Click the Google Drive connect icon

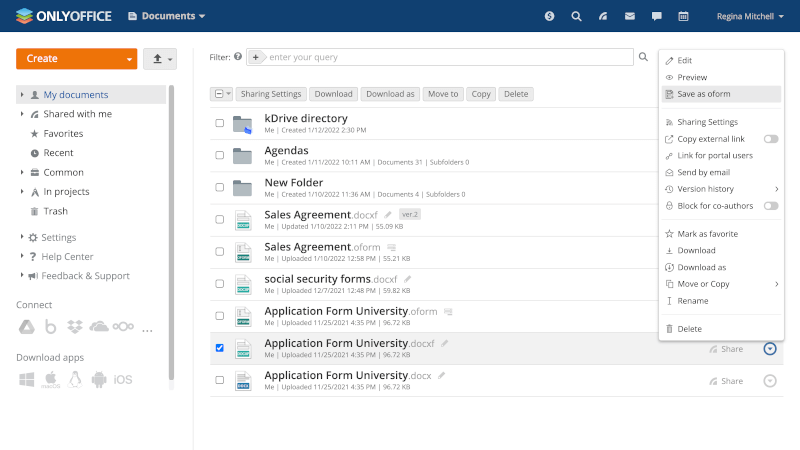pos(27,327)
